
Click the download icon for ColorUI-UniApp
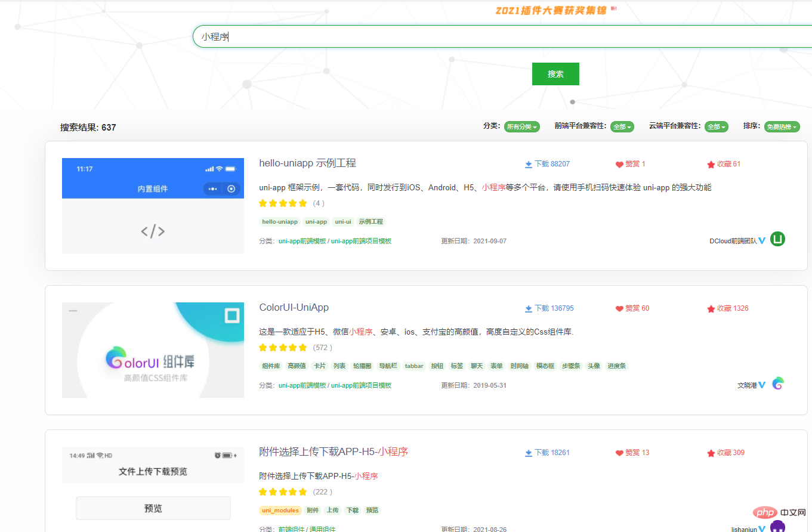[528, 308]
